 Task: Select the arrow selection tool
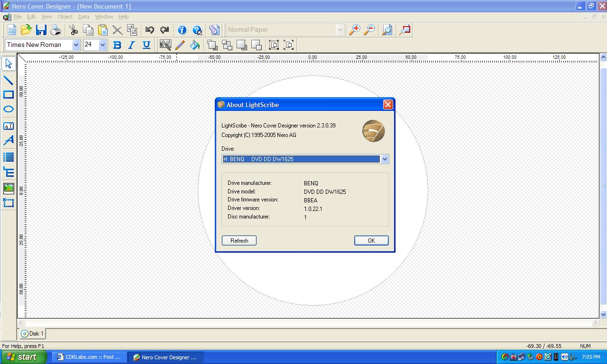pyautogui.click(x=9, y=64)
